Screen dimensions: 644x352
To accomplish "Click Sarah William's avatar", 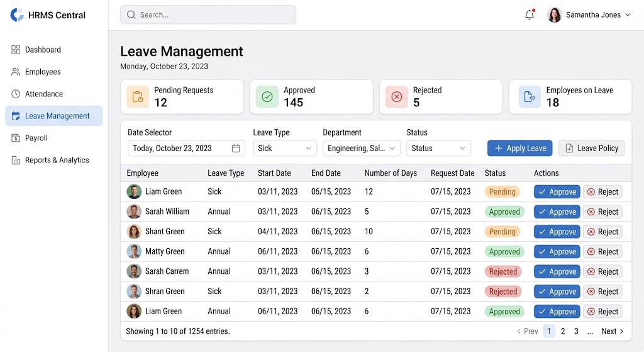I will tap(134, 212).
